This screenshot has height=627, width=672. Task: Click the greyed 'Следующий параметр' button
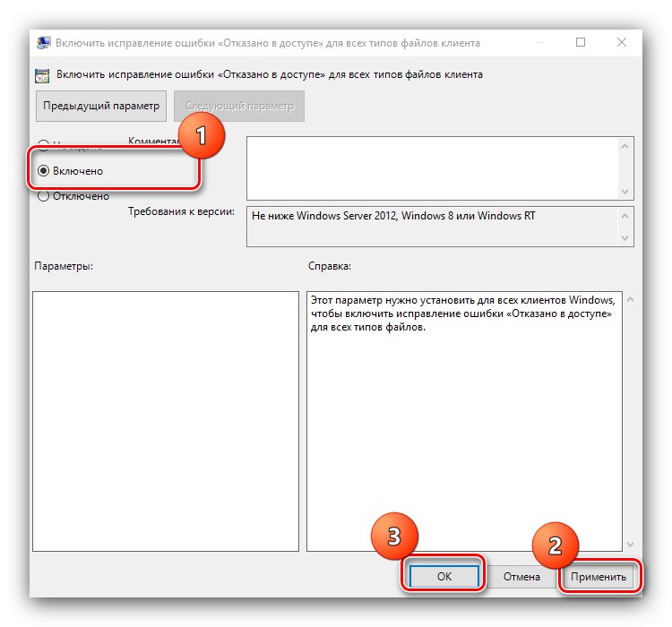239,106
